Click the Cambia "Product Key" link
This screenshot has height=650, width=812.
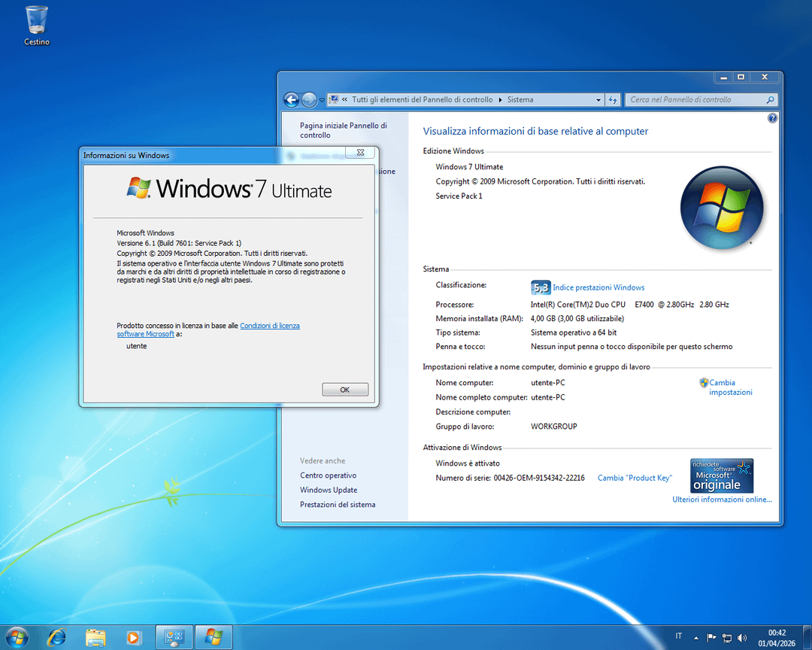point(635,478)
